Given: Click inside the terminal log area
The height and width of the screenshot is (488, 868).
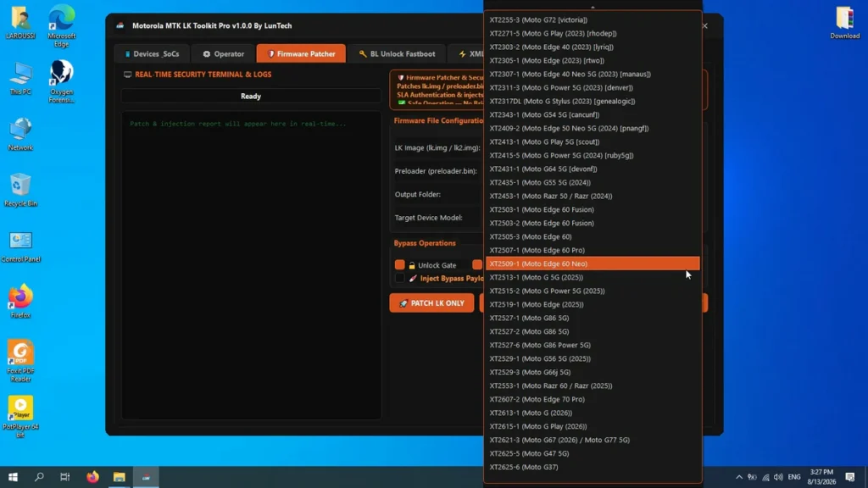Looking at the screenshot, I should click(x=251, y=265).
